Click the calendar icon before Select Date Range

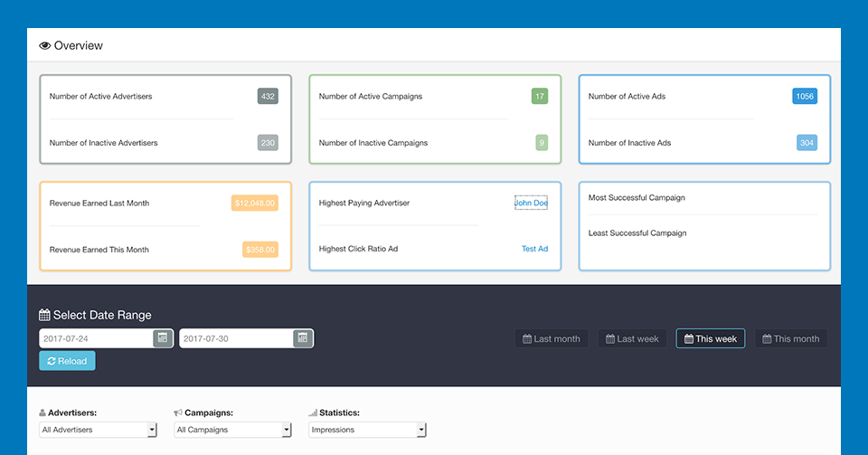coord(44,315)
